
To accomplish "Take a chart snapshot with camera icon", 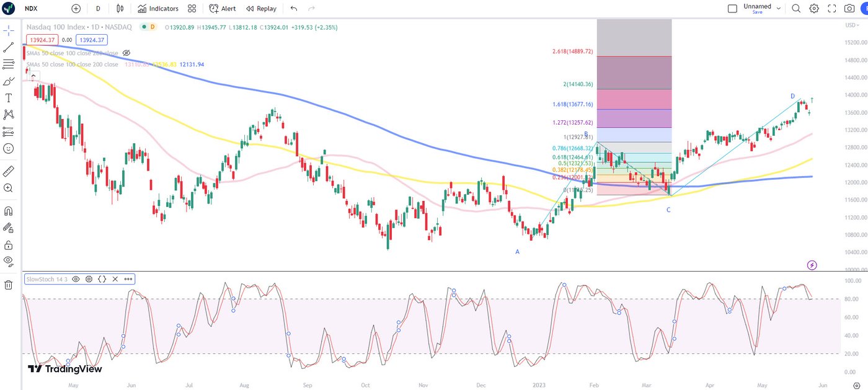I will 849,9.
